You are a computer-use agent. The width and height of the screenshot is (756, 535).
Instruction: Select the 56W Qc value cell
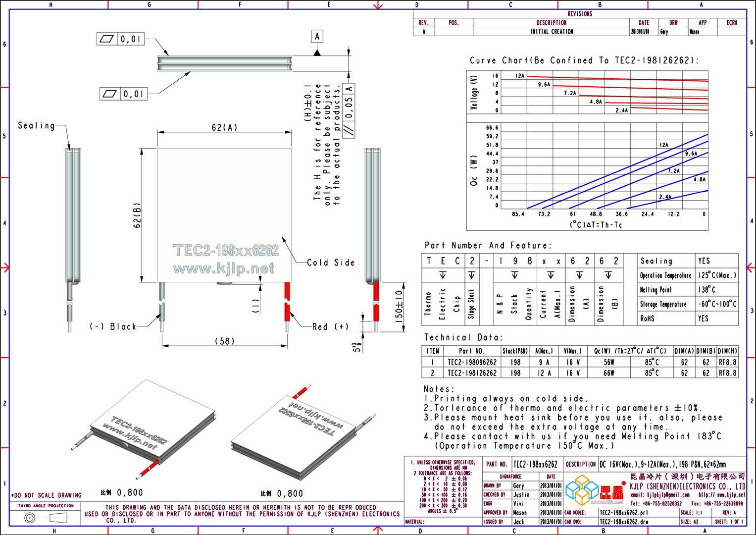[609, 362]
